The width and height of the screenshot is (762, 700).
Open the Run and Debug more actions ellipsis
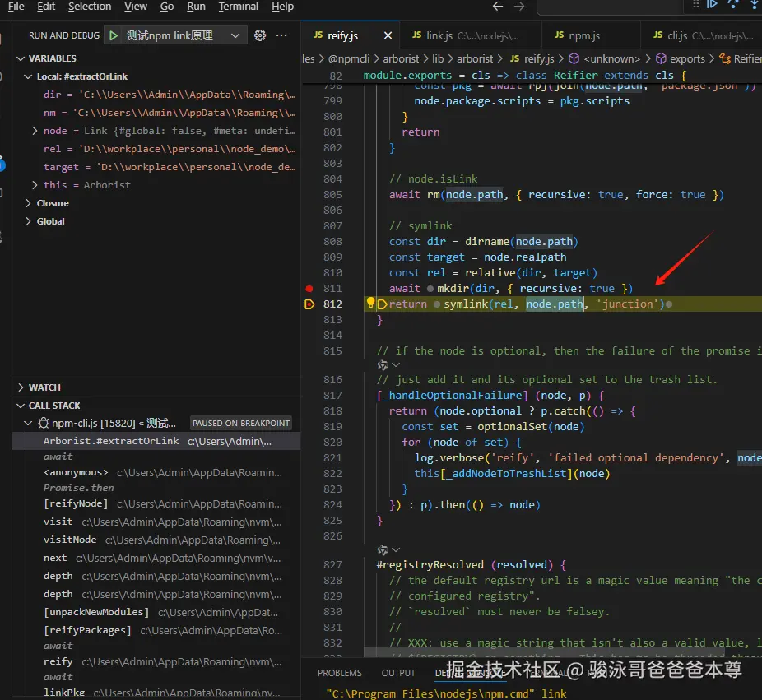[282, 35]
